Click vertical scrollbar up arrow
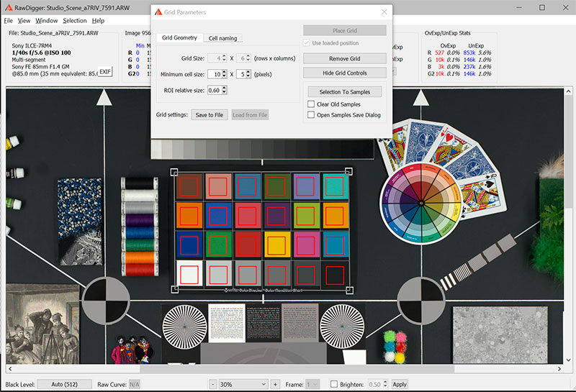 click(x=568, y=91)
